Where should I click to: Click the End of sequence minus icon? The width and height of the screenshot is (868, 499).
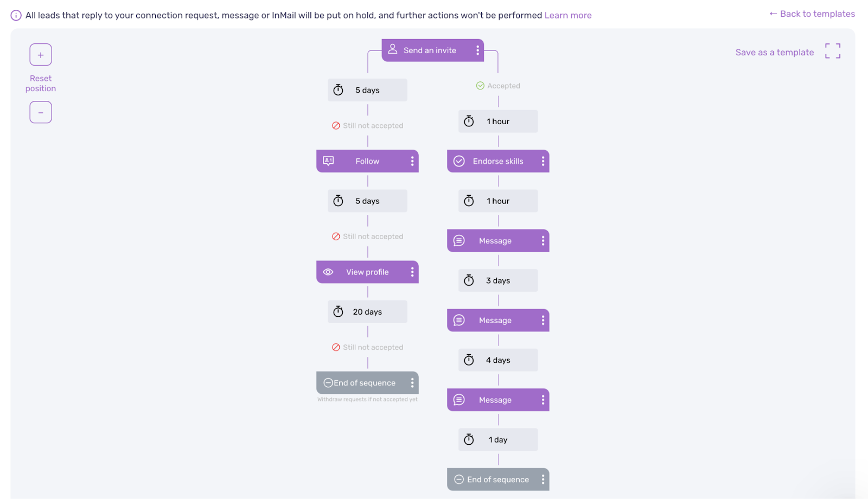(x=328, y=382)
